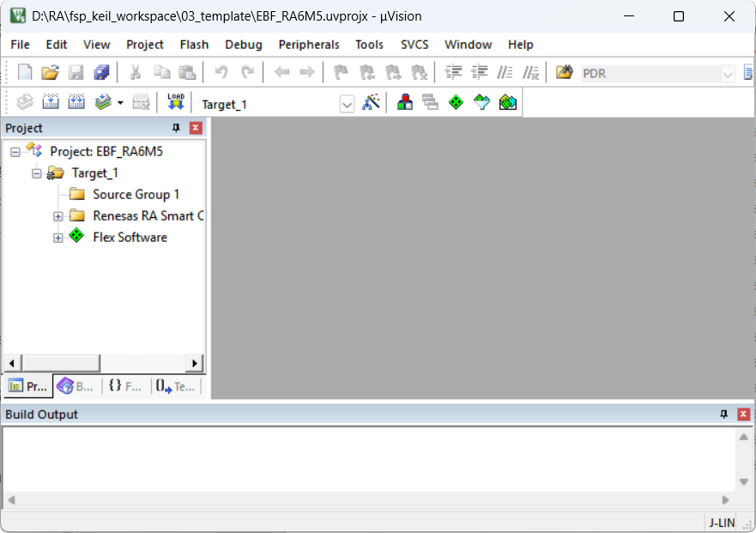
Task: Open Options for Target magic wand icon
Action: pos(371,102)
